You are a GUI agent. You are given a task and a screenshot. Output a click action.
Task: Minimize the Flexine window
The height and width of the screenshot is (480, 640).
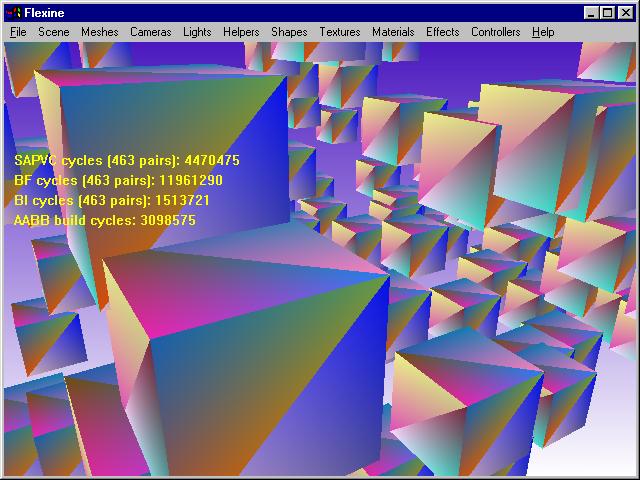[x=591, y=13]
